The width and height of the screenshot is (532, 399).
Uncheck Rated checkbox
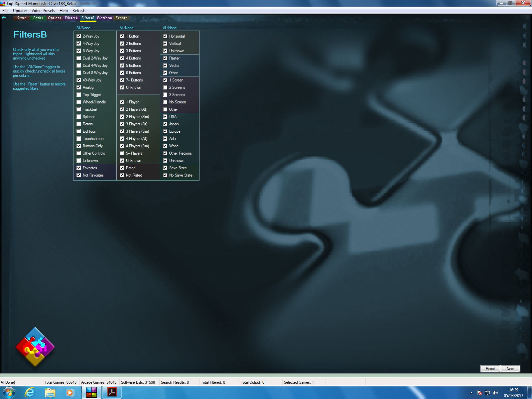tap(122, 168)
